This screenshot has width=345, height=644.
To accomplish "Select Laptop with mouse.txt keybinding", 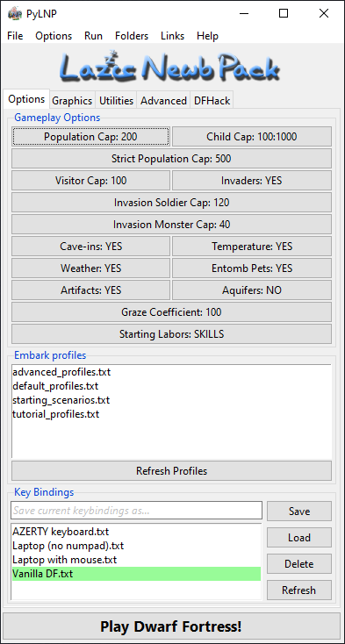I will [136, 560].
